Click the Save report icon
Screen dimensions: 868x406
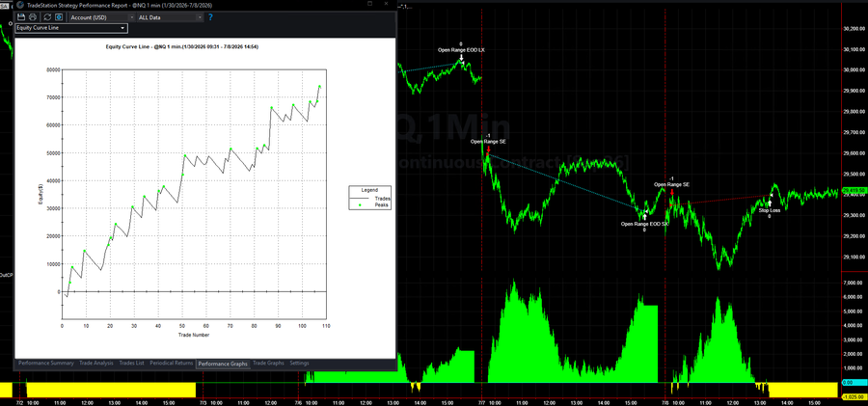(x=22, y=17)
